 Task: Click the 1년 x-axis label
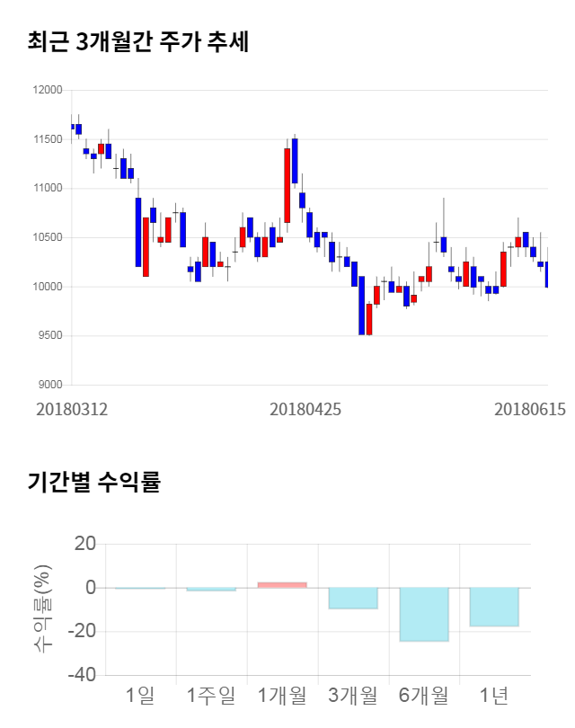[x=495, y=695]
